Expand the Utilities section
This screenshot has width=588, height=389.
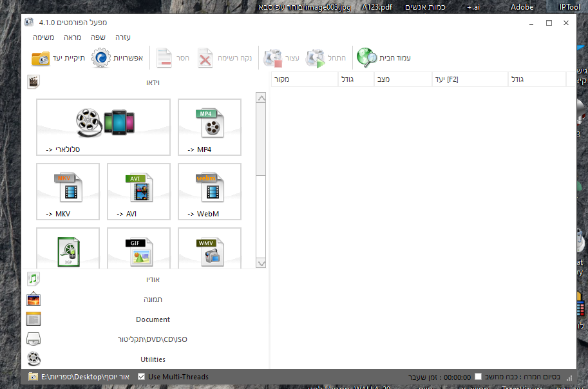click(153, 359)
